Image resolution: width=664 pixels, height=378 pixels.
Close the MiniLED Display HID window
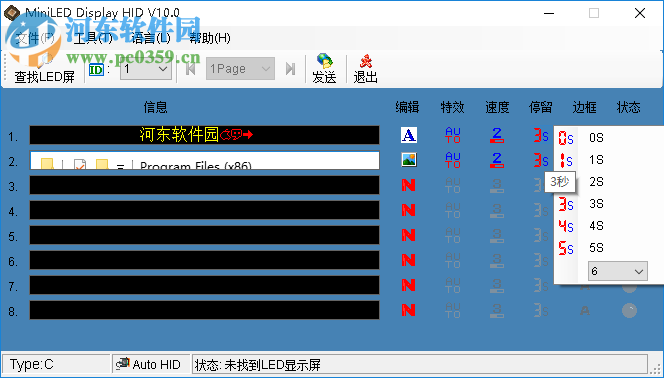(640, 13)
